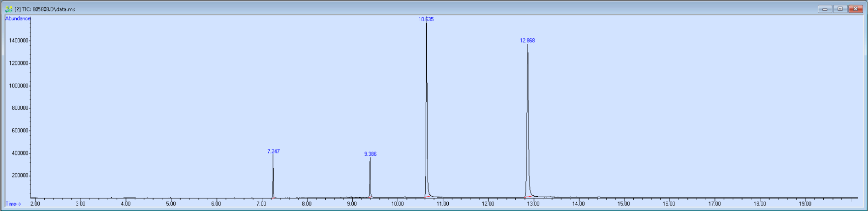Close the TIC 805808.D data window
Viewport: 868px width, 211px height.
pos(855,9)
